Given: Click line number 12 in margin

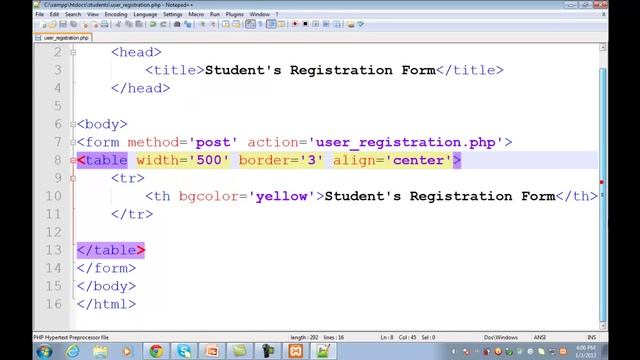Looking at the screenshot, I should [53, 232].
